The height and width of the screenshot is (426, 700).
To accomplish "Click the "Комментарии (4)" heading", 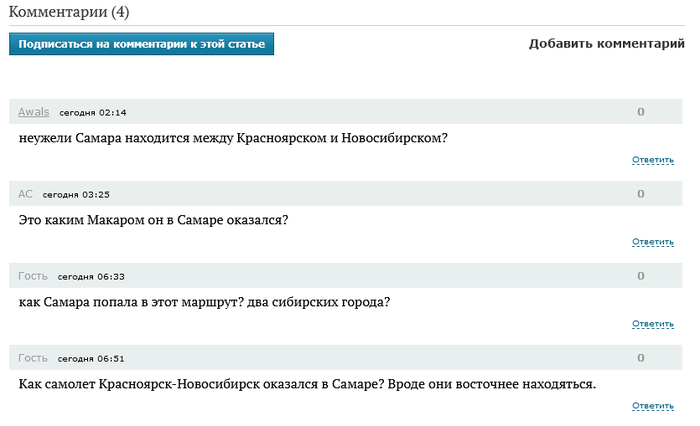I will click(x=76, y=12).
